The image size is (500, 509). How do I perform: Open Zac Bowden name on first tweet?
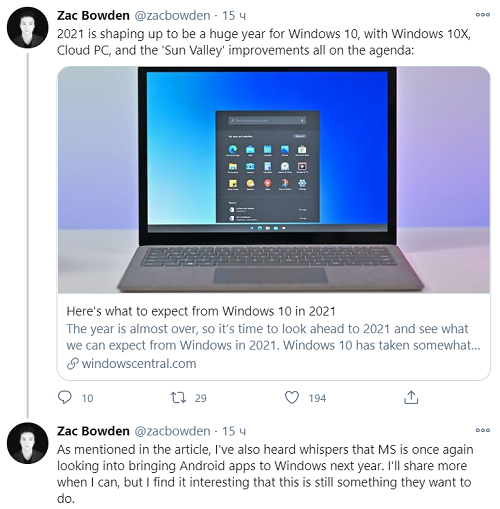93,15
